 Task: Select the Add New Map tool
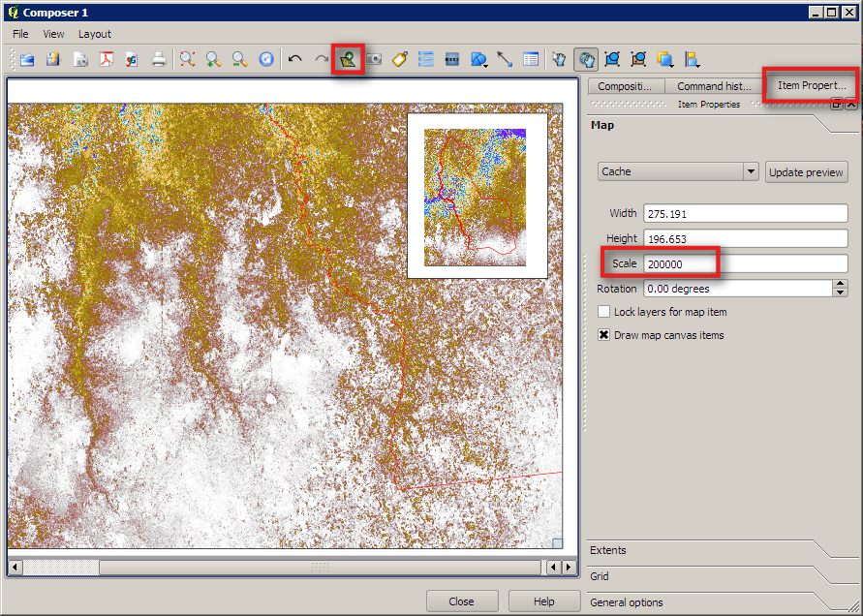coord(349,58)
